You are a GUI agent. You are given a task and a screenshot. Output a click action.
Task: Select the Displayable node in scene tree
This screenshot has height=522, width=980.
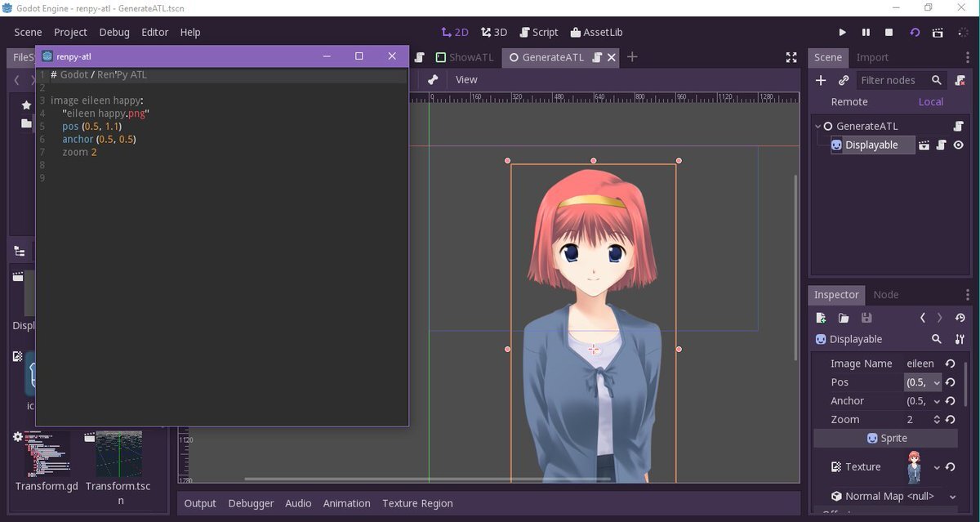(871, 145)
